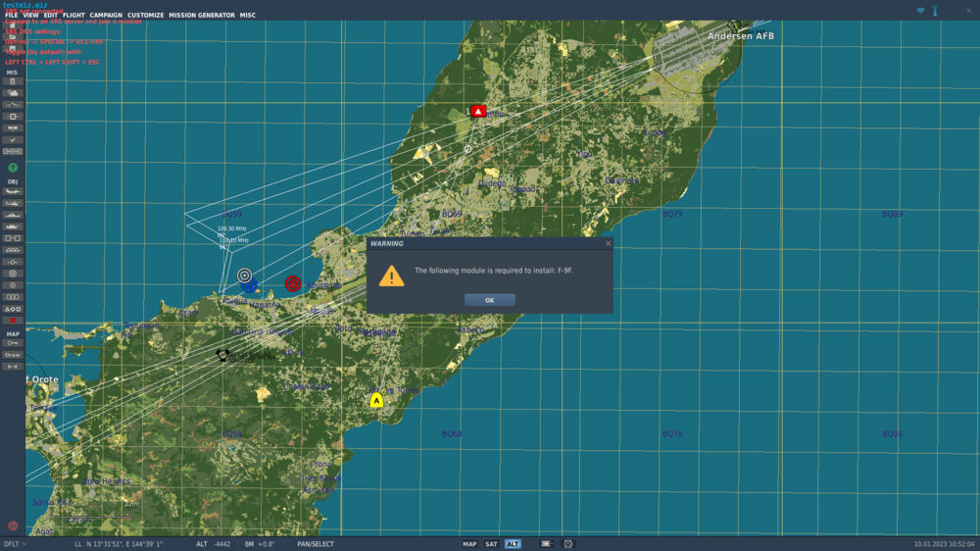
Task: Select the airplane group tool
Action: (13, 191)
